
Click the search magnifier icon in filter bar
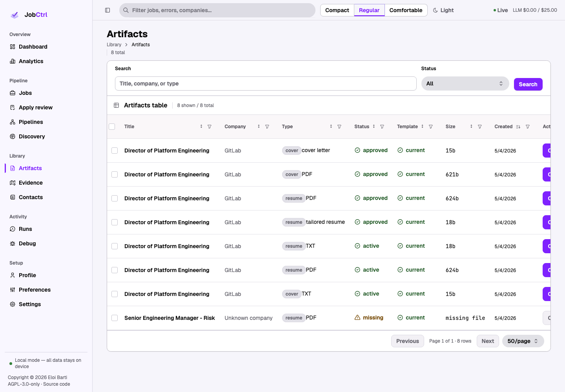[x=126, y=10]
